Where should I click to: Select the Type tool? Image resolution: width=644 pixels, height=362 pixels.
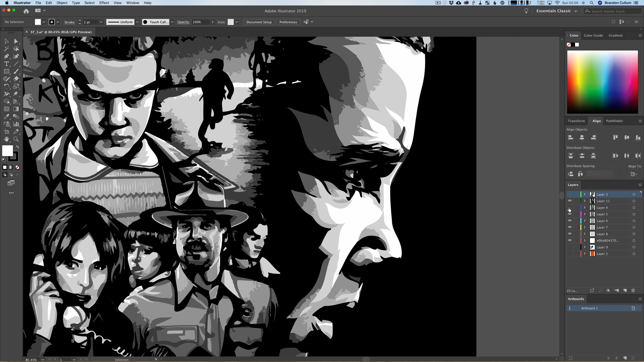tap(7, 64)
